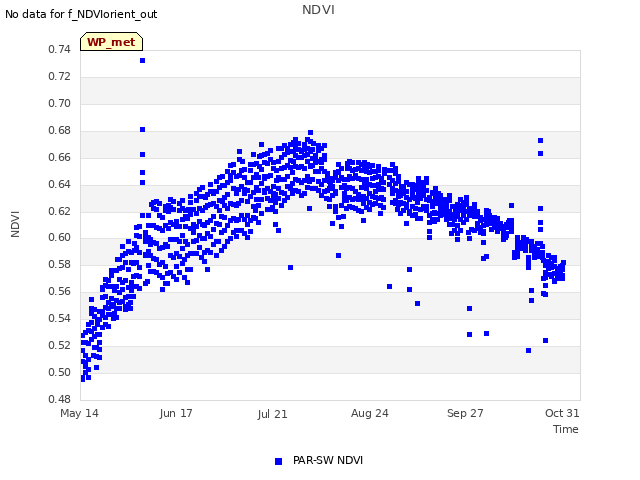Click the Sep 27 x-axis label
Screen dimensions: 640x480
465,413
